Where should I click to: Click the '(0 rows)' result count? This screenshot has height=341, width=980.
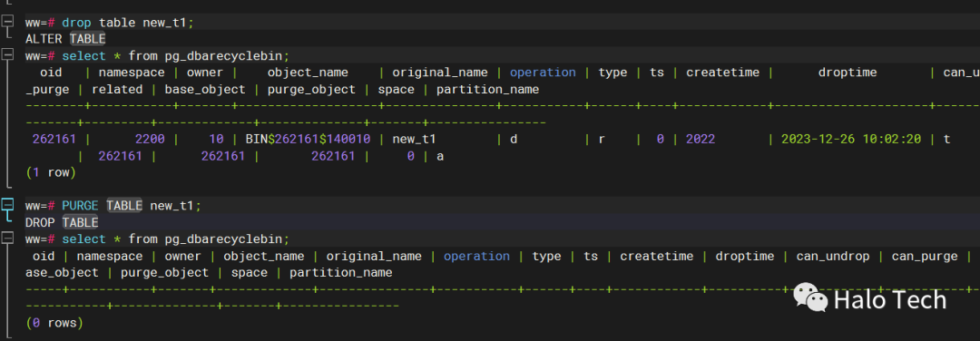click(x=54, y=323)
